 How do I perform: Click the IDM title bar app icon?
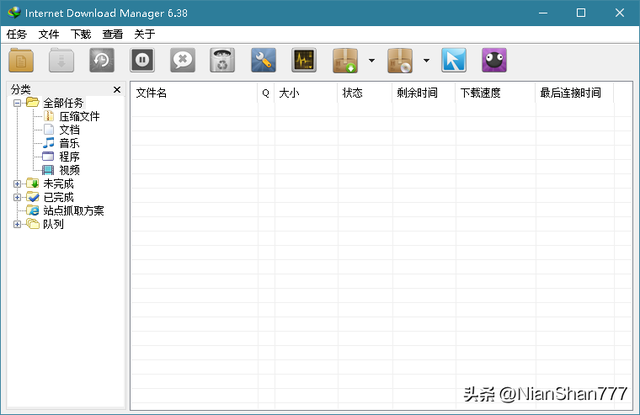[x=14, y=13]
